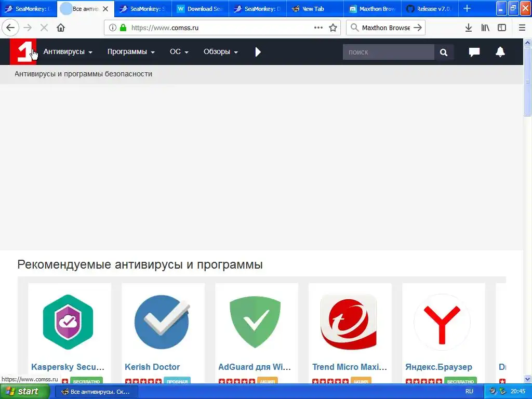Image resolution: width=532 pixels, height=399 pixels.
Task: Click the 20:45 system clock
Action: 518,391
